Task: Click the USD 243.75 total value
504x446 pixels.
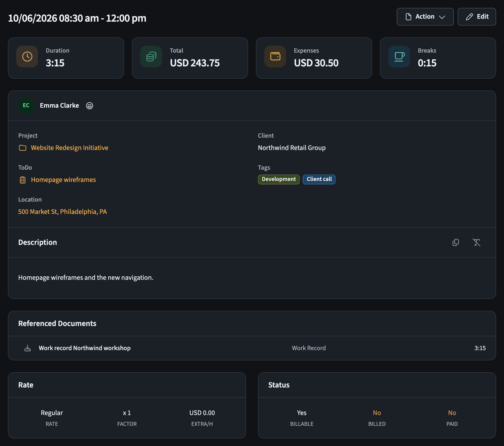Action: point(195,63)
